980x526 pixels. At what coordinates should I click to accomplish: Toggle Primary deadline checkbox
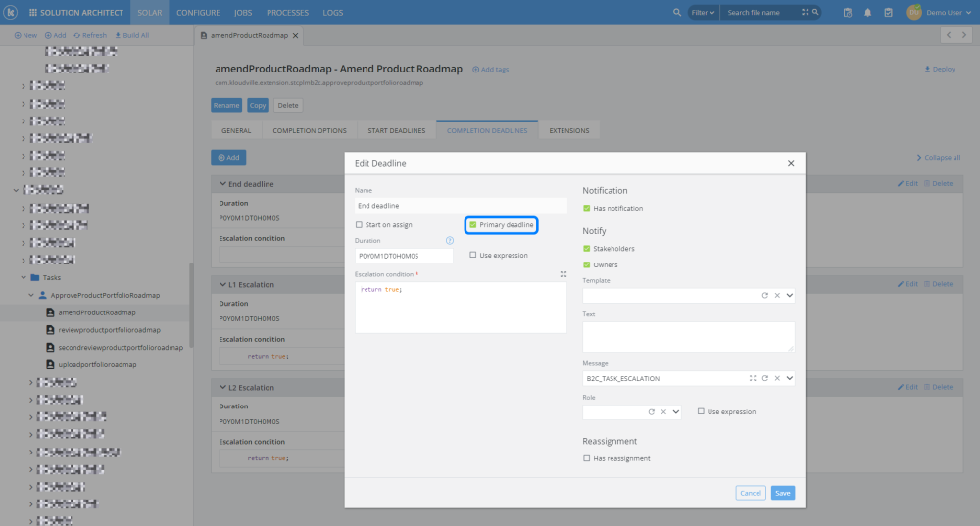[x=473, y=225]
